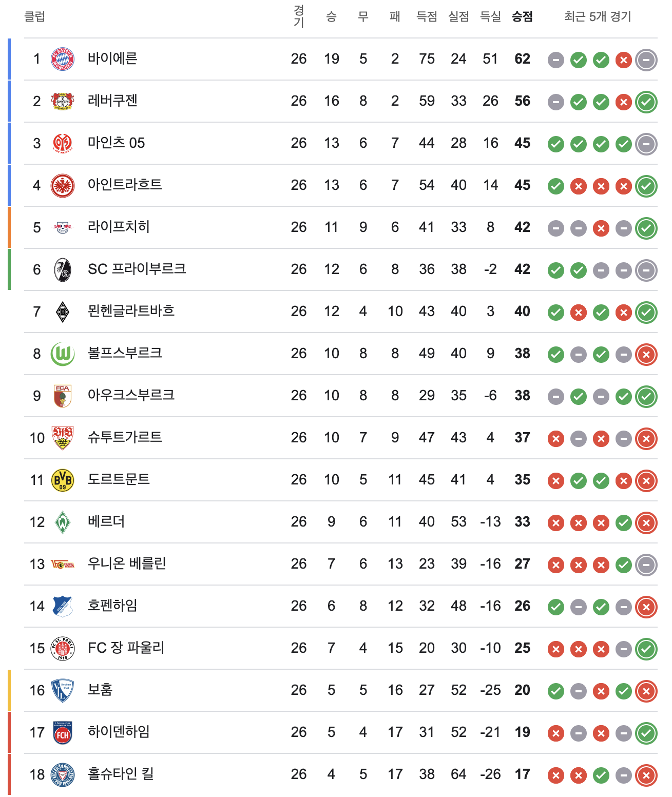Open the 우니온 베를린 team link
Viewport: 672px width, 797px height.
point(127,563)
